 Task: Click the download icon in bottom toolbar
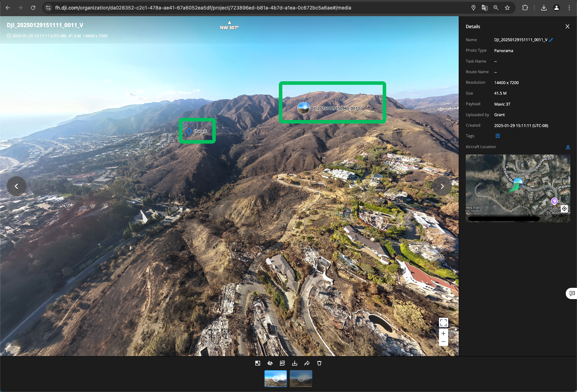point(295,363)
